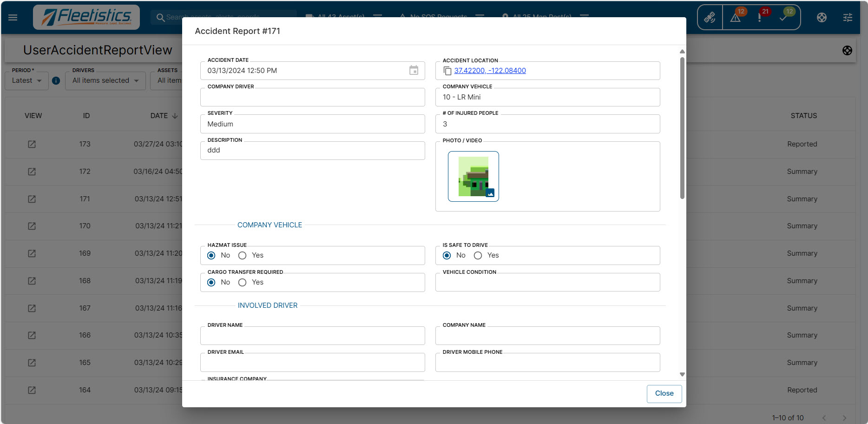Screen dimensions: 868x424
Task: Open view icon for report 165
Action: tap(32, 363)
